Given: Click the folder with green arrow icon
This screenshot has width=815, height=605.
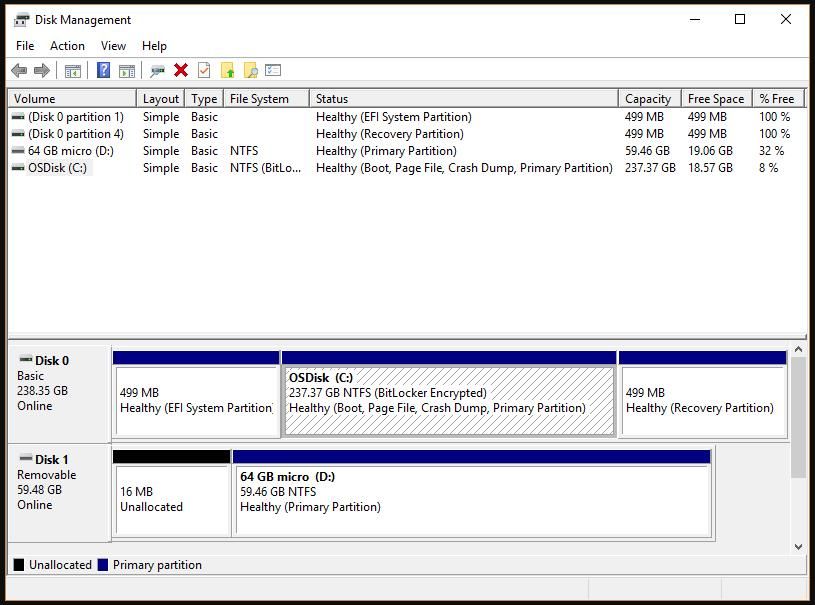Looking at the screenshot, I should [x=227, y=70].
